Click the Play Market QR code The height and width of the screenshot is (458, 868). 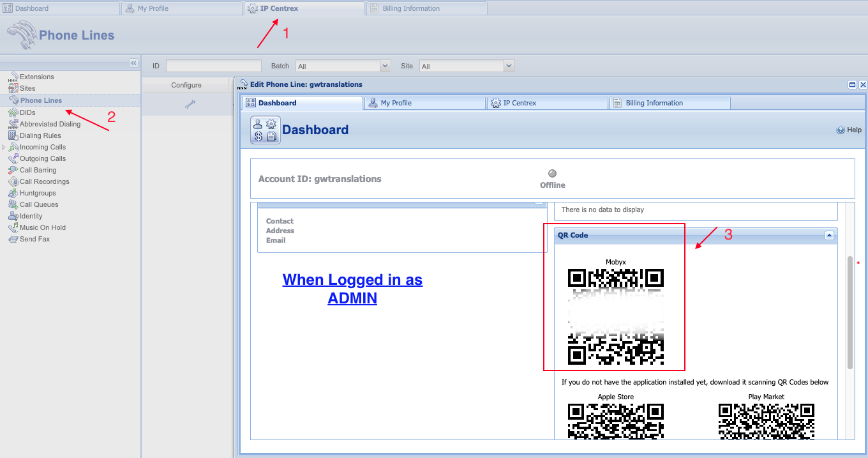coord(767,421)
